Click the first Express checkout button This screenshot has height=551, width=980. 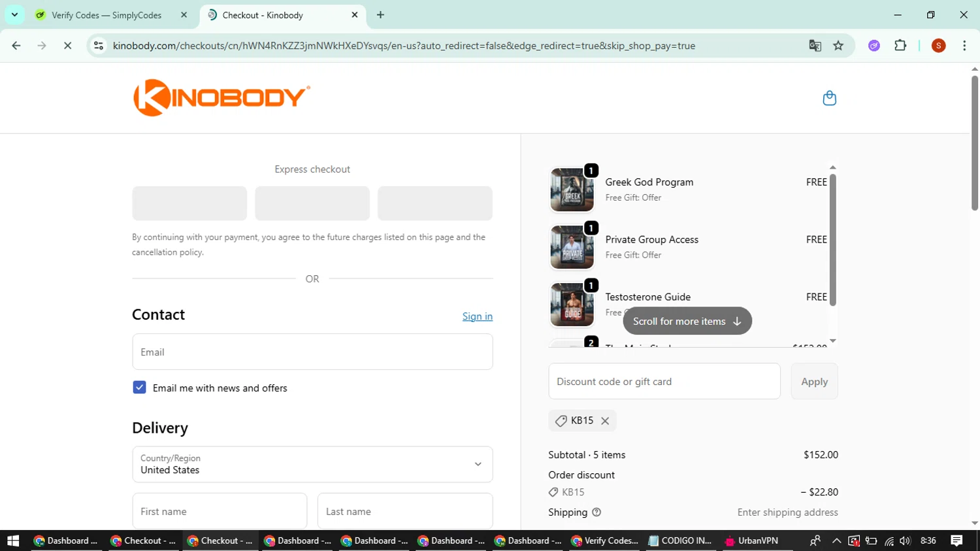[189, 203]
